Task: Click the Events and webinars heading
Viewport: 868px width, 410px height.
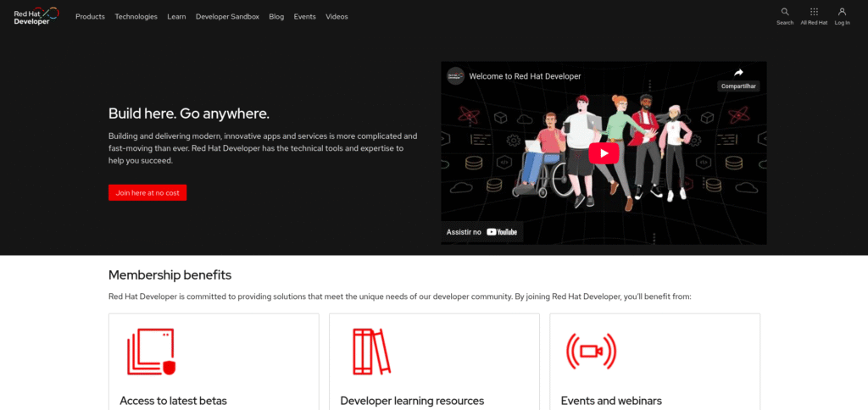Action: click(x=611, y=401)
